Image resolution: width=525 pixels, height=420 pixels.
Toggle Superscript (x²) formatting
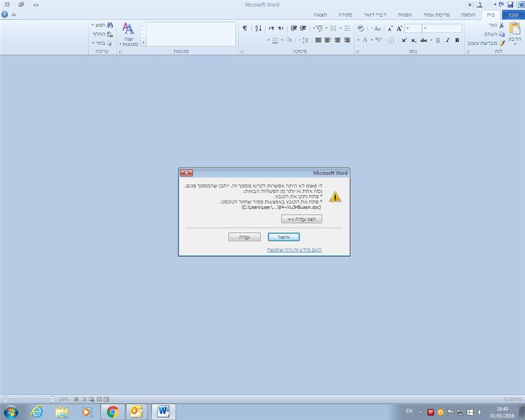coord(404,40)
